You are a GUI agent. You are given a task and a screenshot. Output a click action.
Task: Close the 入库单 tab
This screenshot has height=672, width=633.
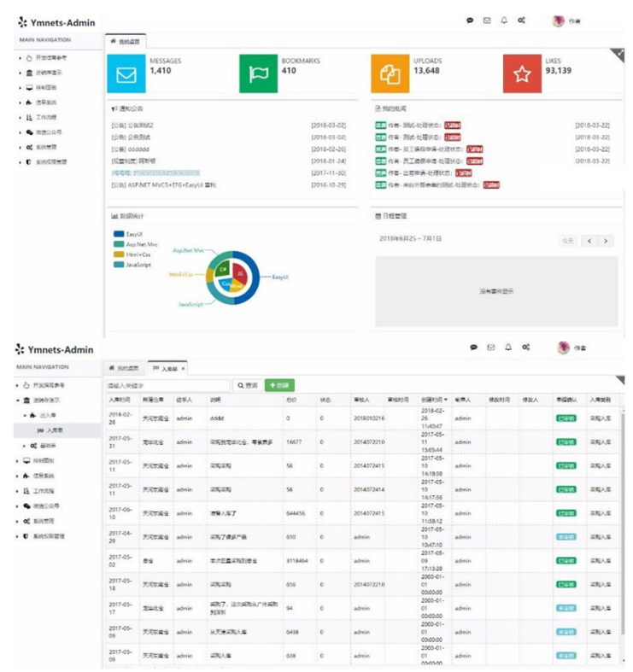[185, 368]
